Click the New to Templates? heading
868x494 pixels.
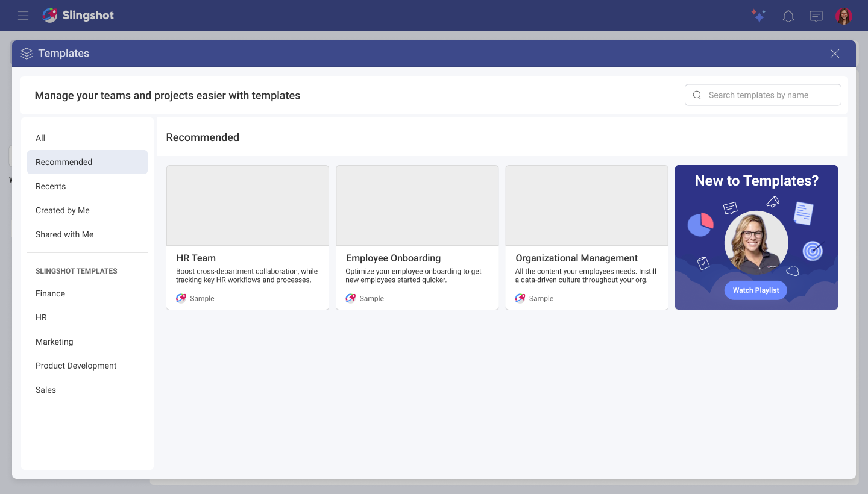click(x=756, y=181)
